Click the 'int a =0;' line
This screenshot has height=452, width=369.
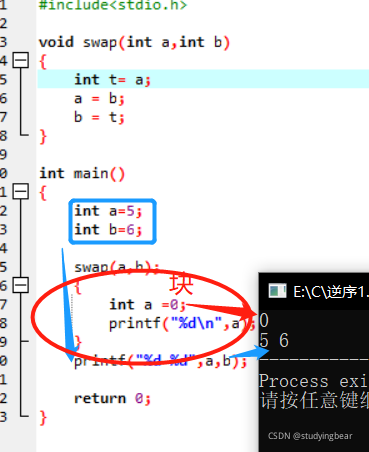[147, 304]
